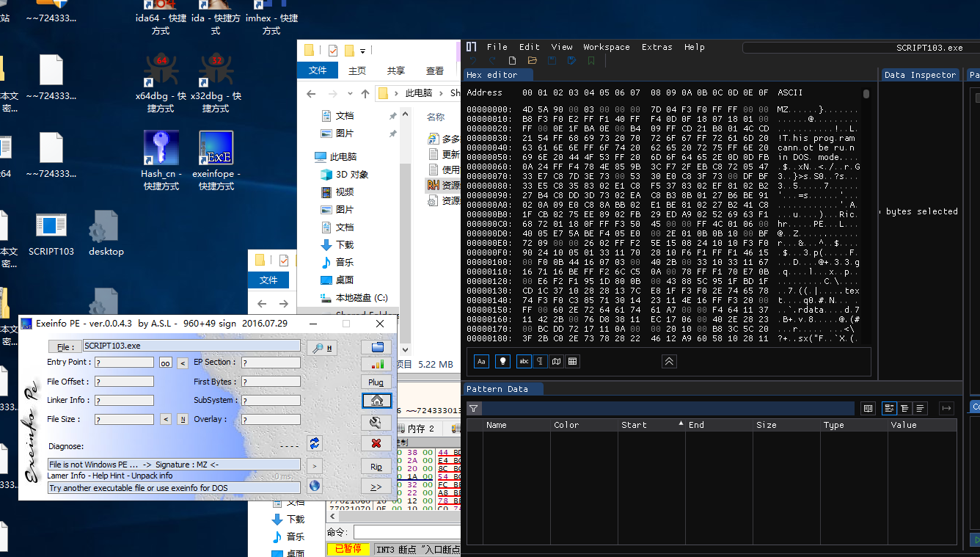980x557 pixels.
Task: Open the ImHex Help menu
Action: pyautogui.click(x=695, y=47)
